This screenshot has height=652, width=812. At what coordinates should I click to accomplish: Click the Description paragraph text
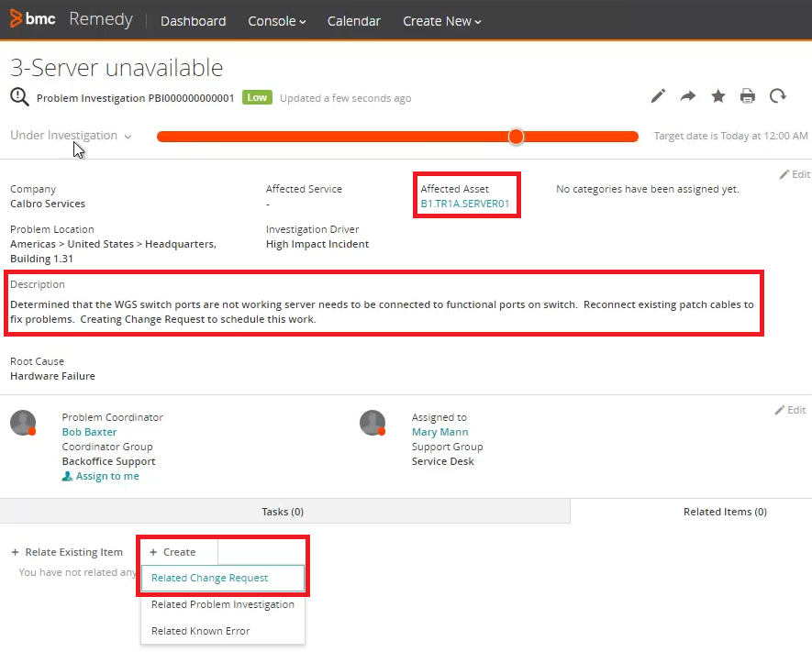coord(383,312)
